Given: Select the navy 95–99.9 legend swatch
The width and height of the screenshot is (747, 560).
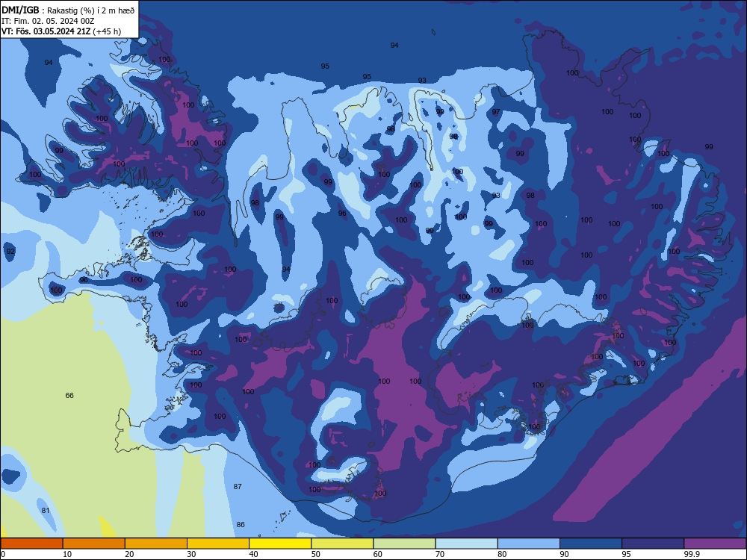Looking at the screenshot, I should pos(653,544).
